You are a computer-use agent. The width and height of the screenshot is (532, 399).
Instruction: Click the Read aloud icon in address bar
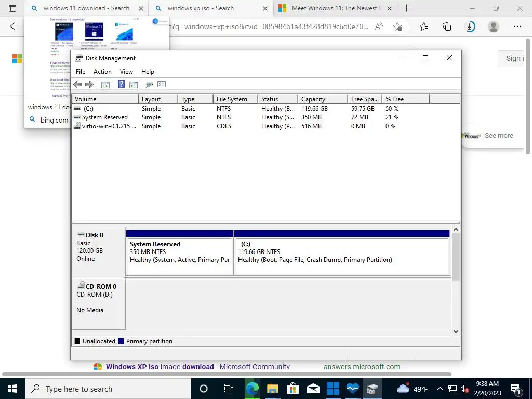379,26
